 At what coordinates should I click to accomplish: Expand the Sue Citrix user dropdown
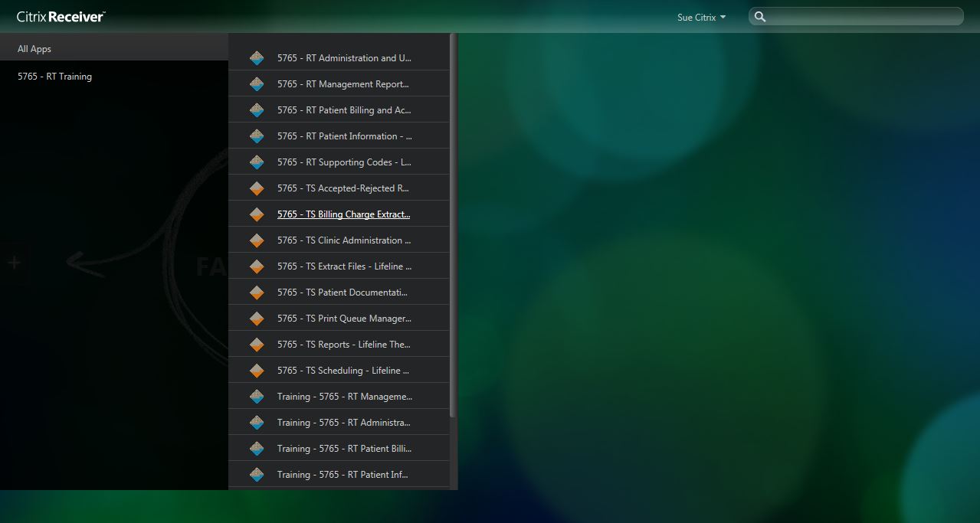pos(701,17)
